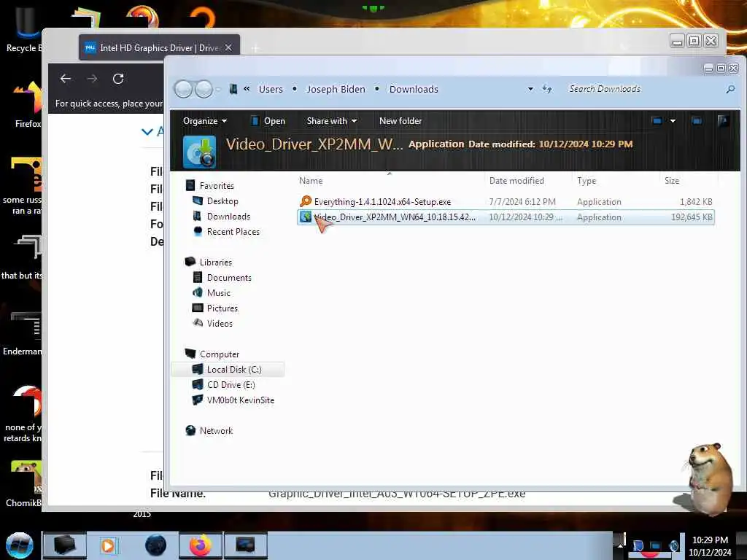Click Users in the breadcrumb path
This screenshot has height=560, width=747.
point(271,89)
